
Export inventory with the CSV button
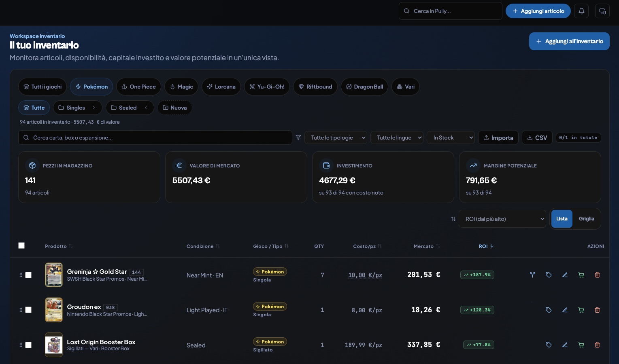click(x=537, y=138)
